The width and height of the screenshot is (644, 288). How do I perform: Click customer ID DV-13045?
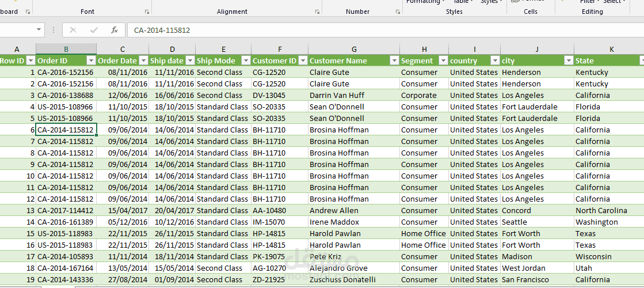279,95
